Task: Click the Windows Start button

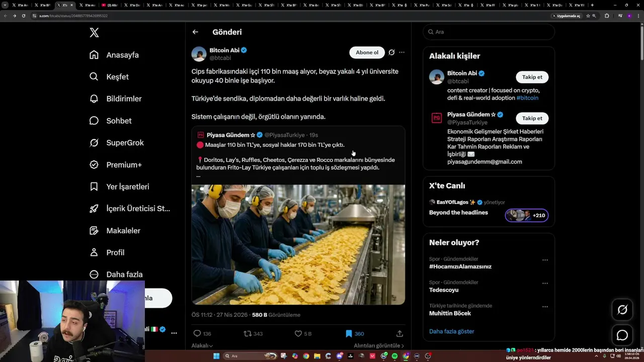Action: (216, 356)
